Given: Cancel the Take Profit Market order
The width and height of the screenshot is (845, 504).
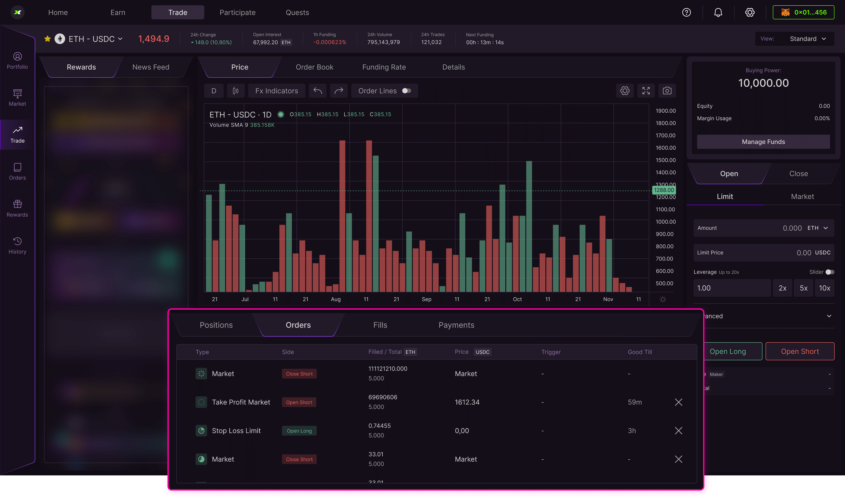Looking at the screenshot, I should point(678,402).
